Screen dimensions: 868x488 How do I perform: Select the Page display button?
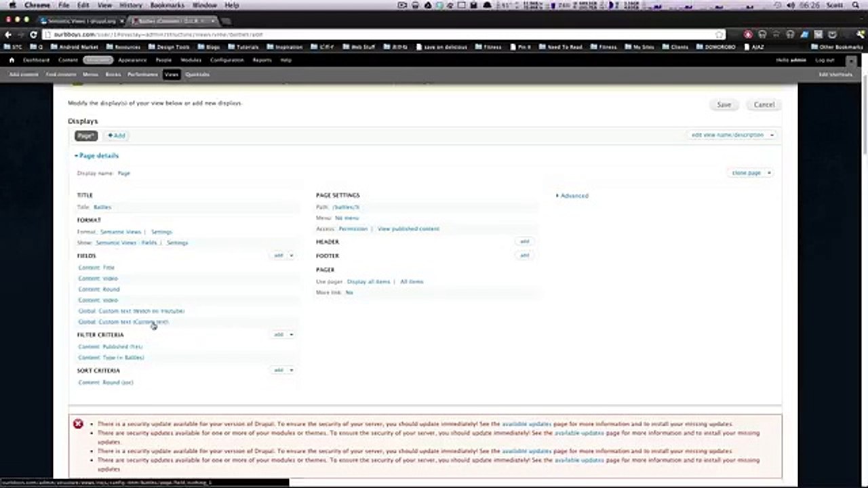[x=86, y=136]
